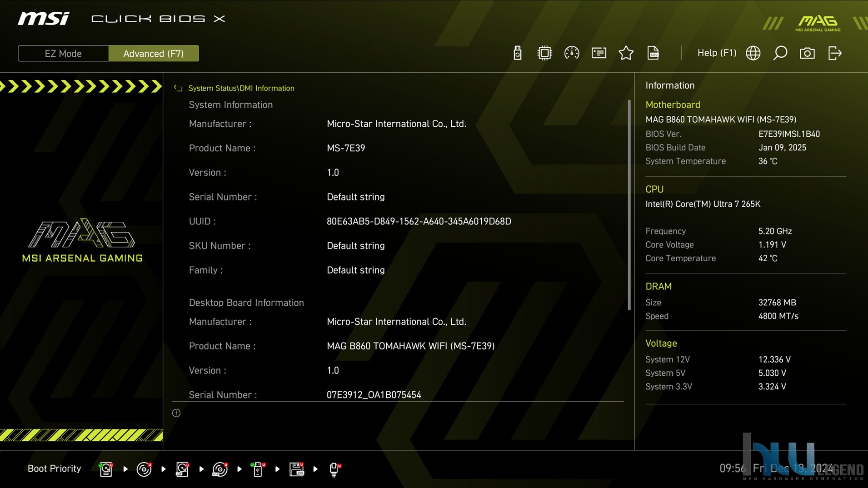Click the MSI logo at top left
Image resolution: width=868 pixels, height=488 pixels.
(44, 19)
